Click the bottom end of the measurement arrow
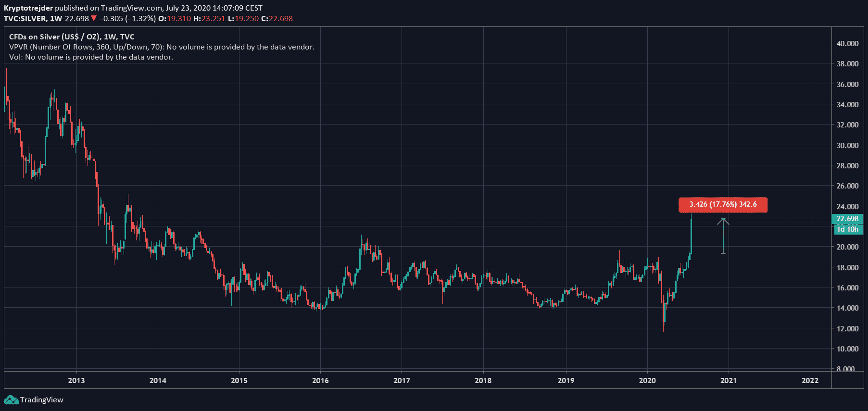 click(723, 253)
